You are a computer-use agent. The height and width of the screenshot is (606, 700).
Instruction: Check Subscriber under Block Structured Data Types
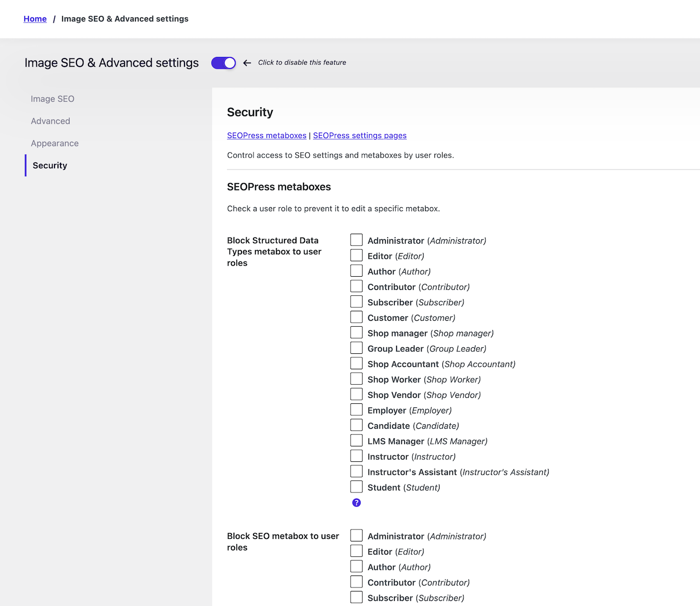356,302
